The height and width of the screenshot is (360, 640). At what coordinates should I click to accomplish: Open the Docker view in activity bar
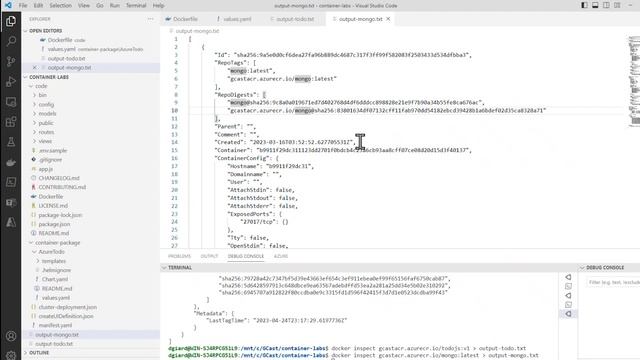11,162
